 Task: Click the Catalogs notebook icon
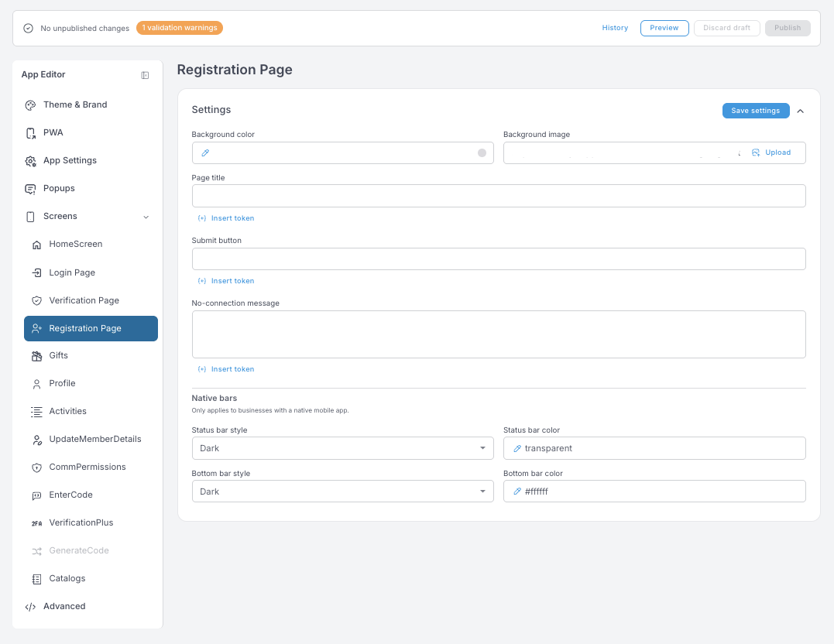click(x=36, y=579)
